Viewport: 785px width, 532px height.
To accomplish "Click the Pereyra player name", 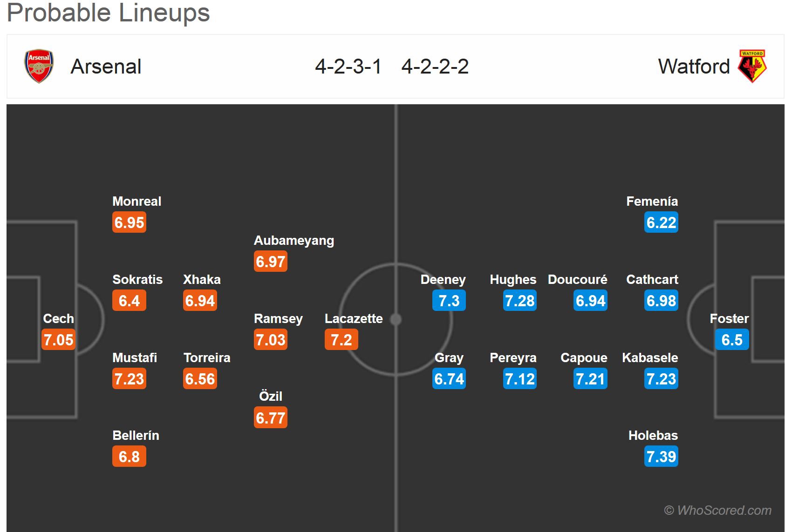I will tap(513, 357).
